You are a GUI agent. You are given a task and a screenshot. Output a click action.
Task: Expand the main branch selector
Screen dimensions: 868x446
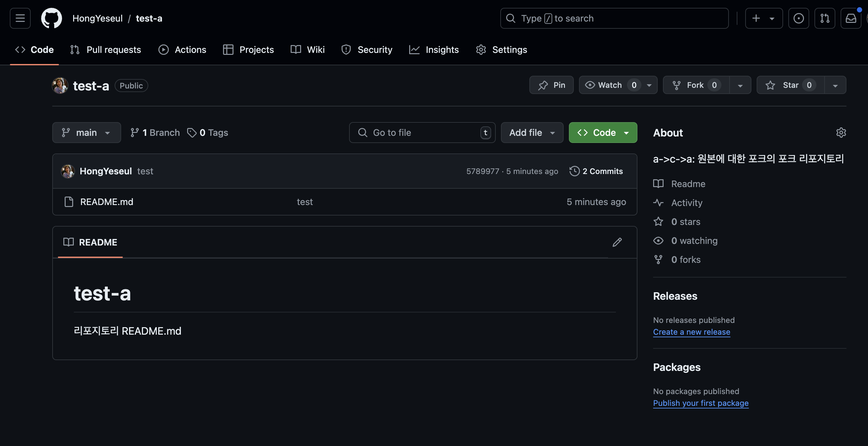[x=86, y=133]
